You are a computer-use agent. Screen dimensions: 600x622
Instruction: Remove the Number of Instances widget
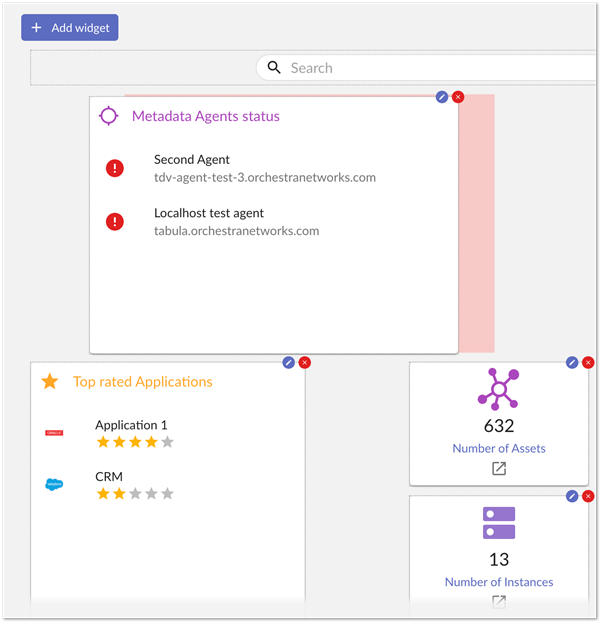588,496
